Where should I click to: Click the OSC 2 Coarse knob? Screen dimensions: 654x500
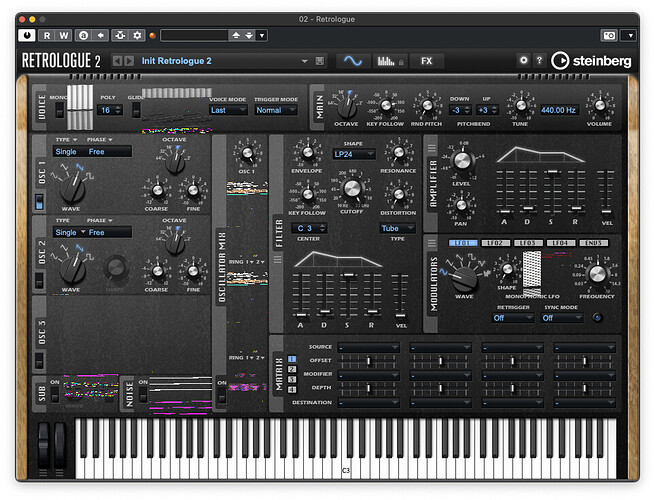coord(158,271)
